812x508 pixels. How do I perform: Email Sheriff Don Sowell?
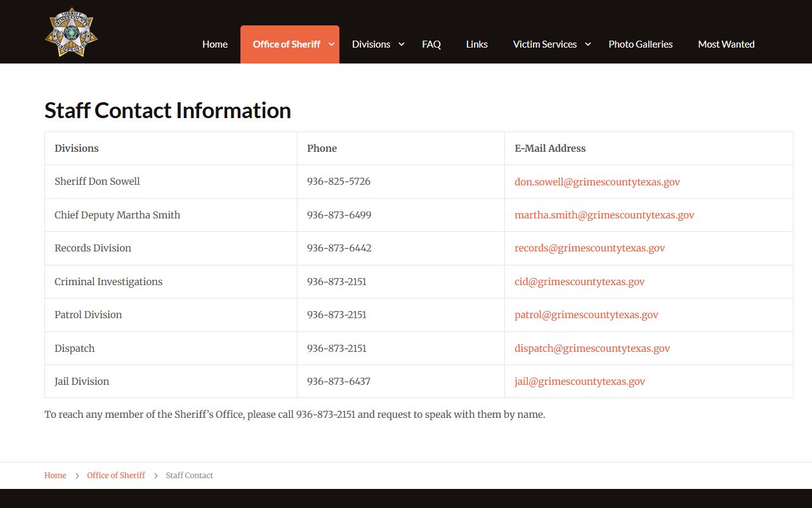tap(597, 182)
